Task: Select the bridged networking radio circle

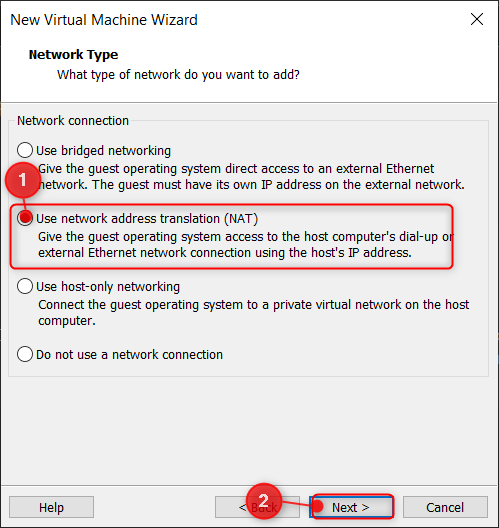Action: click(x=25, y=150)
